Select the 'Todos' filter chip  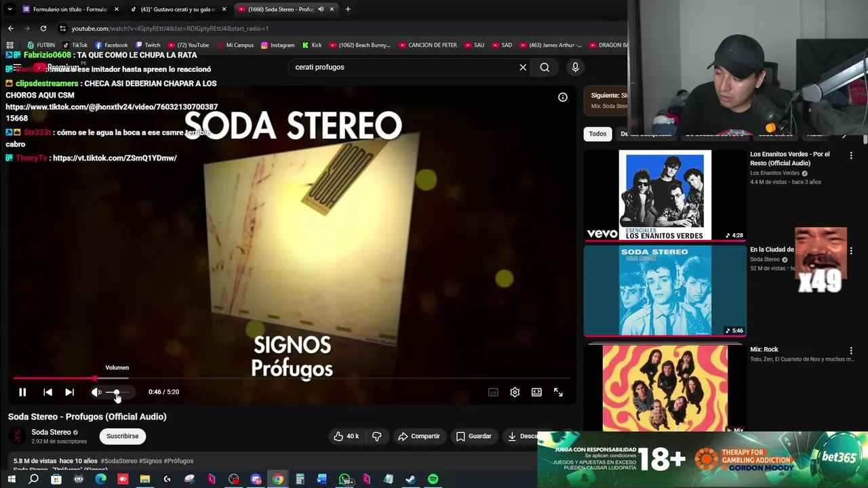click(x=597, y=134)
